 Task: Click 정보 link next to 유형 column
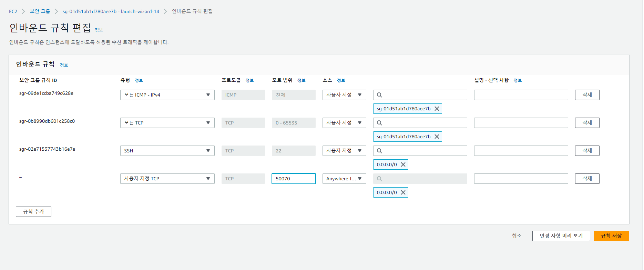pos(139,80)
